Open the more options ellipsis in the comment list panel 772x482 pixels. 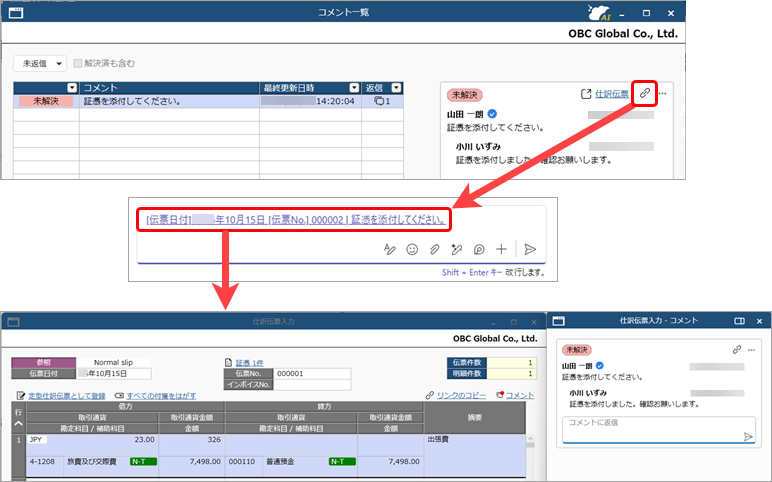point(663,93)
